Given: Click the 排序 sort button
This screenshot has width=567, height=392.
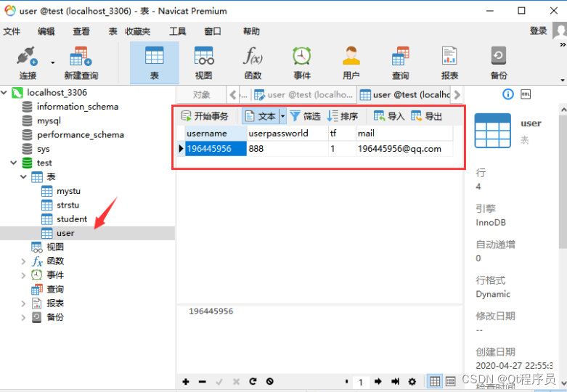Looking at the screenshot, I should pos(343,116).
